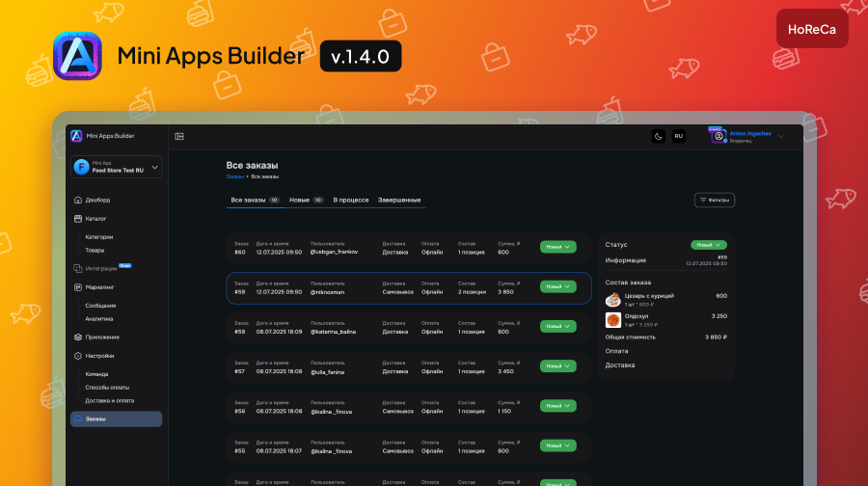Switch to dark mode with moon icon

coord(658,136)
